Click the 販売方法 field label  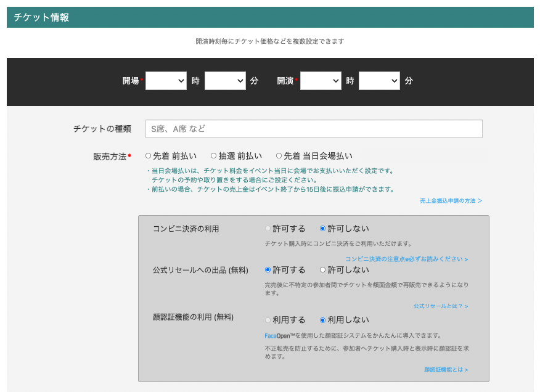click(x=110, y=157)
